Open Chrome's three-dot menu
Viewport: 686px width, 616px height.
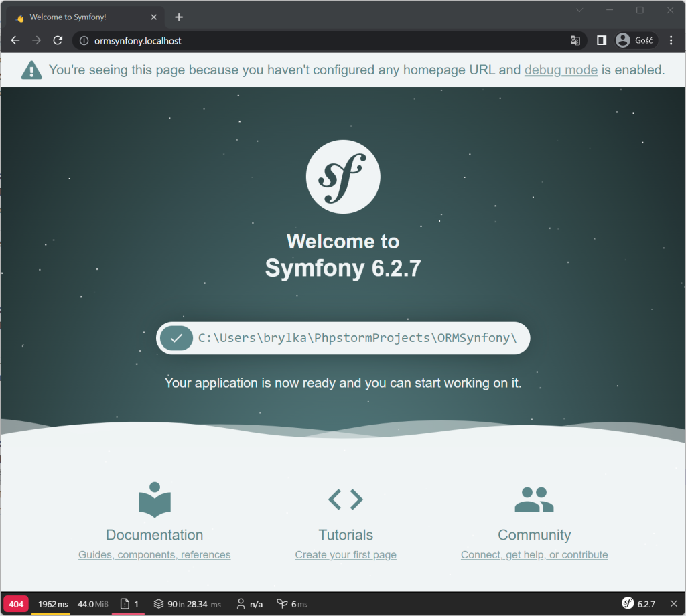(671, 40)
